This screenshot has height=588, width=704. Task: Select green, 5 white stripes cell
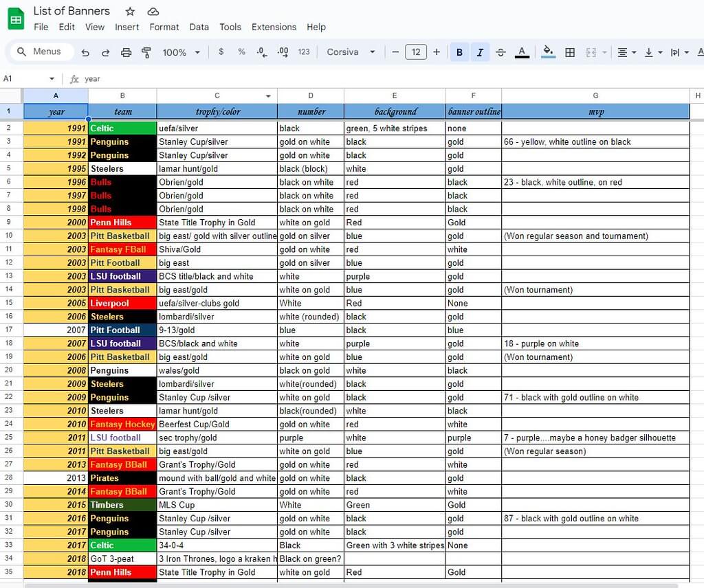pyautogui.click(x=395, y=128)
